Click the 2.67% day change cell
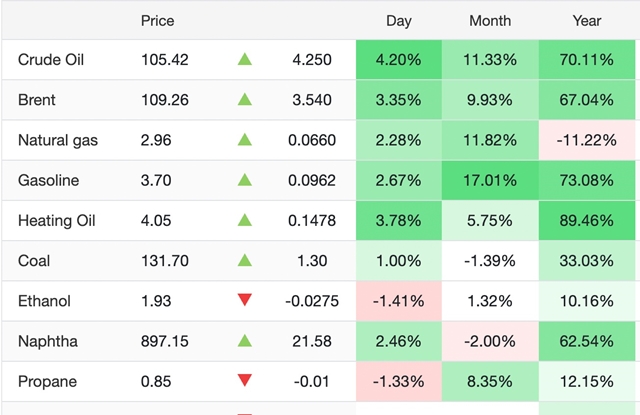The height and width of the screenshot is (415, 640). [x=399, y=180]
